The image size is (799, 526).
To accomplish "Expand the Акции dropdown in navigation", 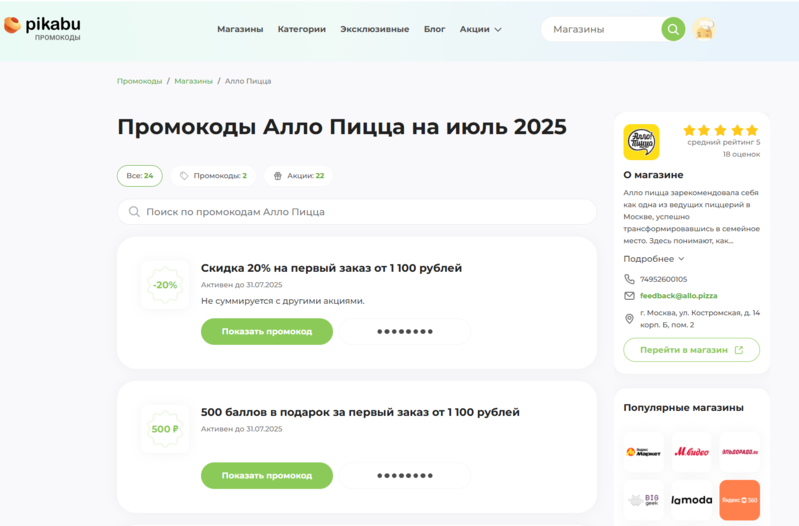I will pyautogui.click(x=481, y=29).
